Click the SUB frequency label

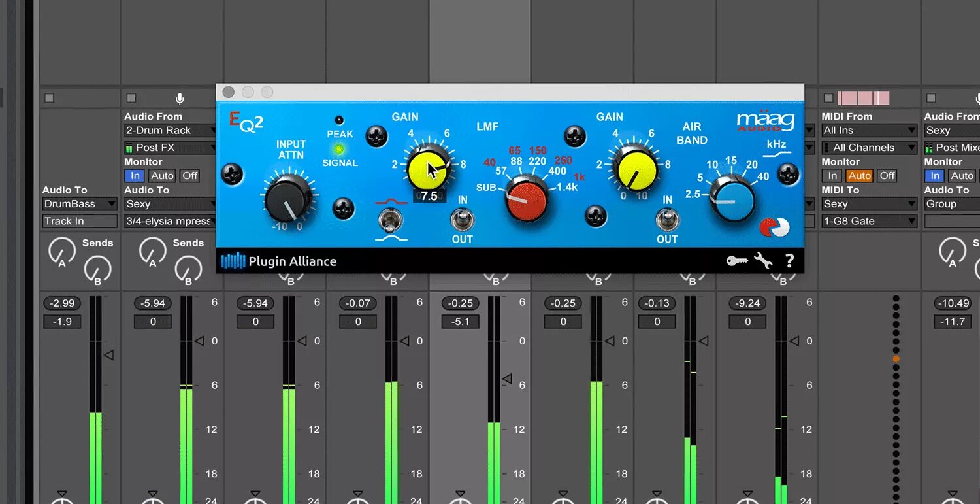(486, 188)
